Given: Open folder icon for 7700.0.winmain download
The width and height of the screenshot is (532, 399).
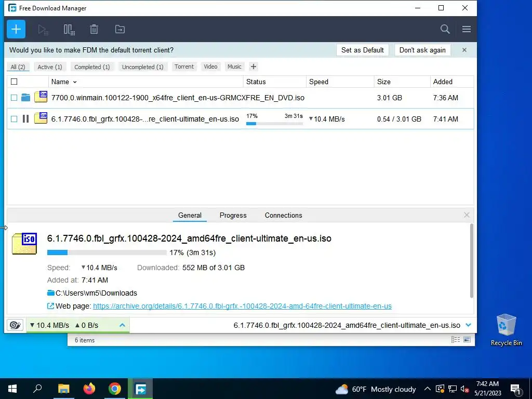Looking at the screenshot, I should tap(26, 98).
